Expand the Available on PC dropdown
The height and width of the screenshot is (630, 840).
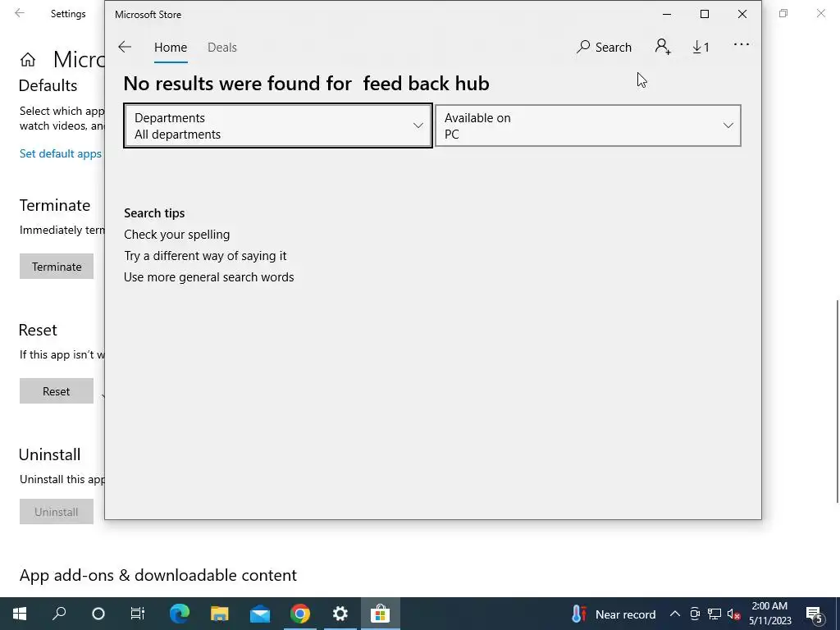click(587, 126)
